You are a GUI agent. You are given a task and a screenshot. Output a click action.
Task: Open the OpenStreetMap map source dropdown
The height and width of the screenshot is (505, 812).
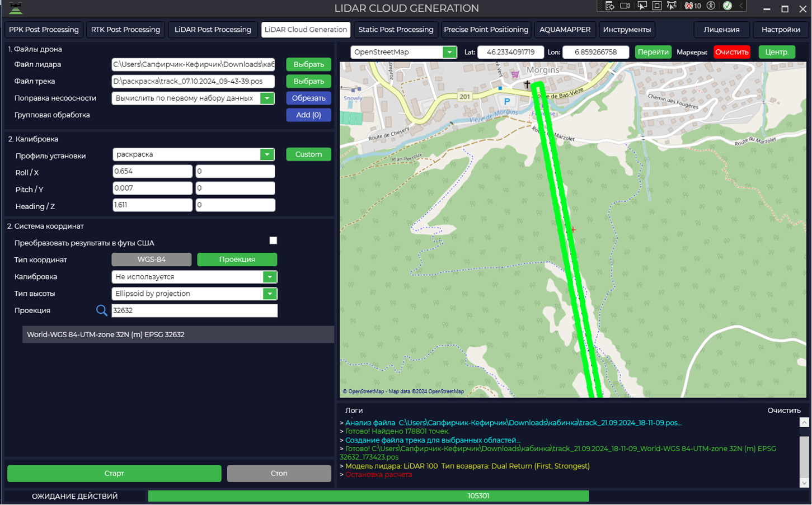(403, 52)
